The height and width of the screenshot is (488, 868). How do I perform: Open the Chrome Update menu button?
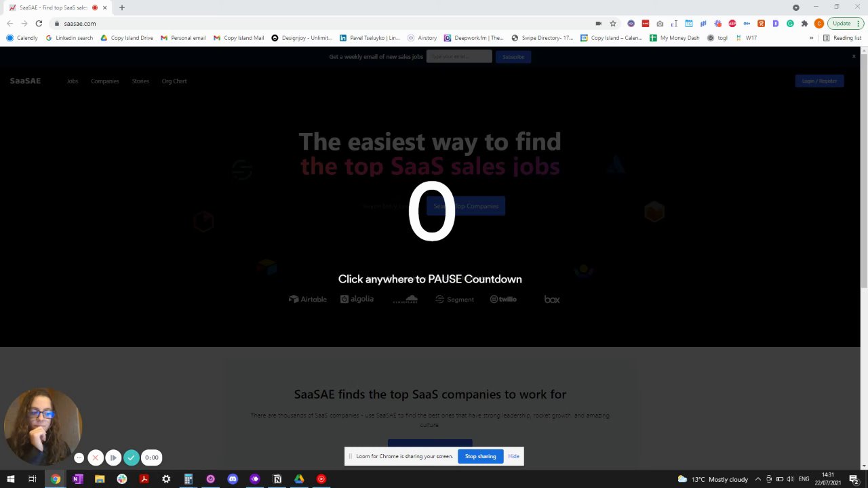pyautogui.click(x=845, y=23)
